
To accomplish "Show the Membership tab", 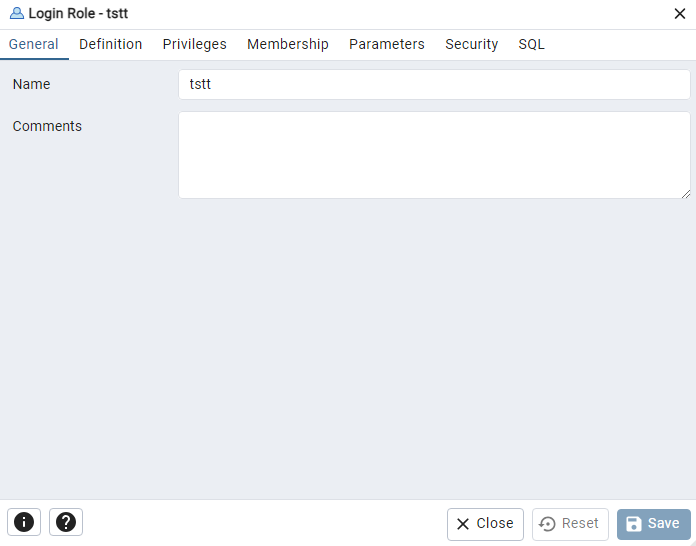I will point(288,44).
